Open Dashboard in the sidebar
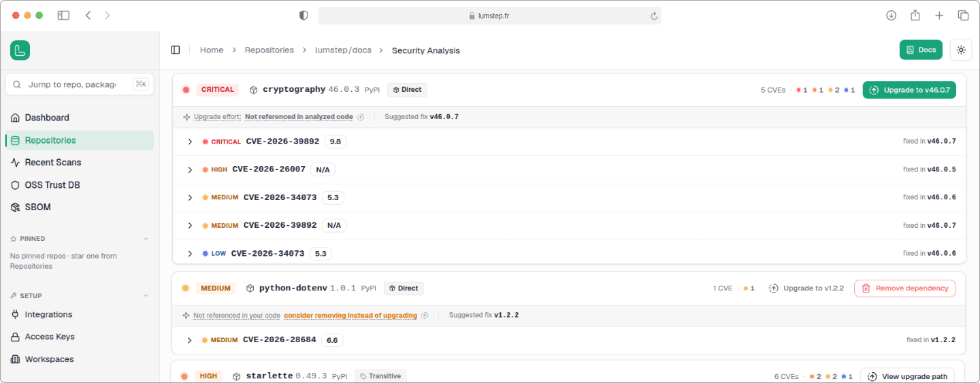The height and width of the screenshot is (383, 980). pyautogui.click(x=80, y=118)
